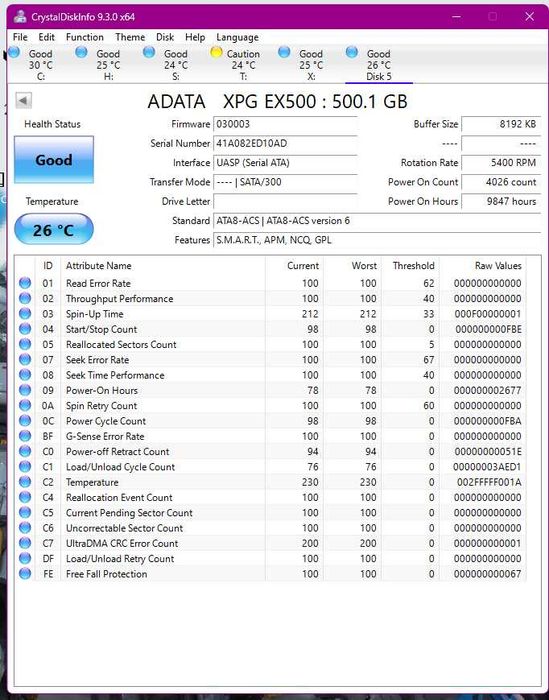Screen dimensions: 549x700
Task: Click status orb for UltraDMA CRC Error Count
Action: [25, 543]
